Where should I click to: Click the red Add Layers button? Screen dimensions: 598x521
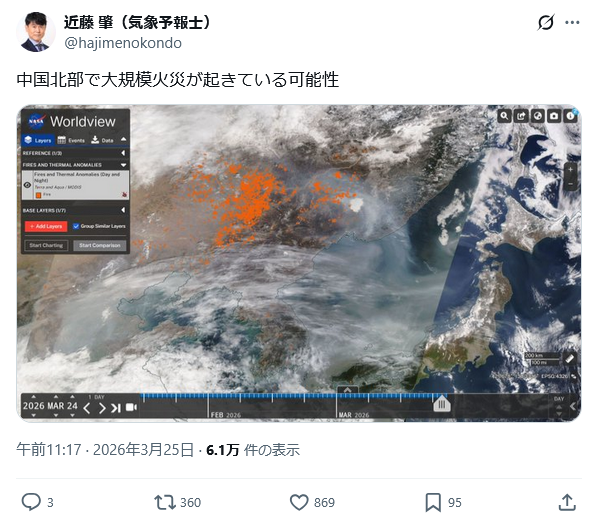click(46, 226)
